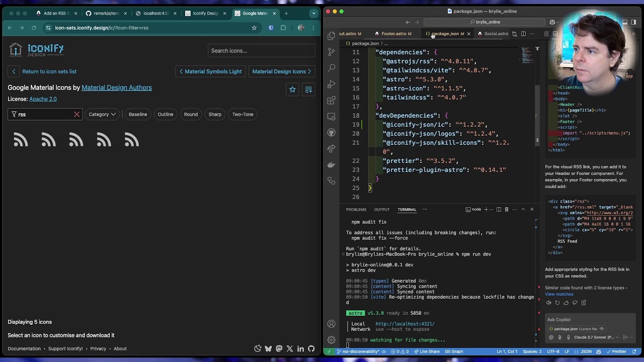Open Accounts icon in VS Code activity bar
The image size is (644, 362).
tap(331, 324)
